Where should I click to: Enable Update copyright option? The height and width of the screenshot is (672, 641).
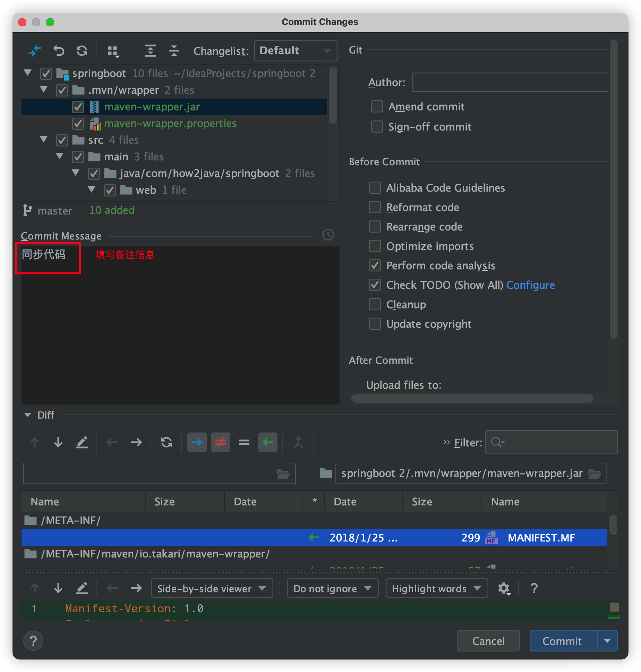(x=375, y=324)
